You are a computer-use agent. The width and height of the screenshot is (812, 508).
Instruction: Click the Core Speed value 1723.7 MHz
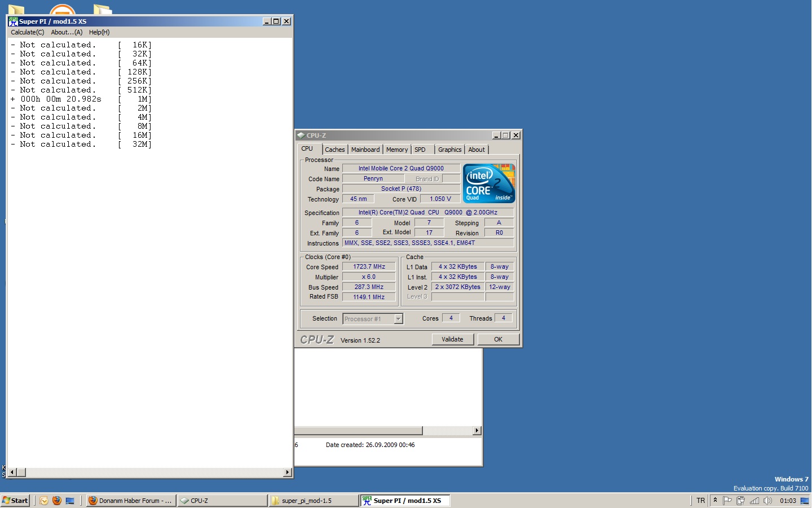pos(369,266)
